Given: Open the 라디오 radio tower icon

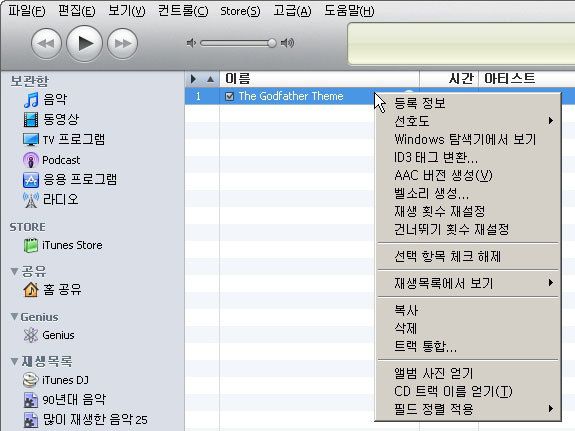Looking at the screenshot, I should [x=31, y=200].
